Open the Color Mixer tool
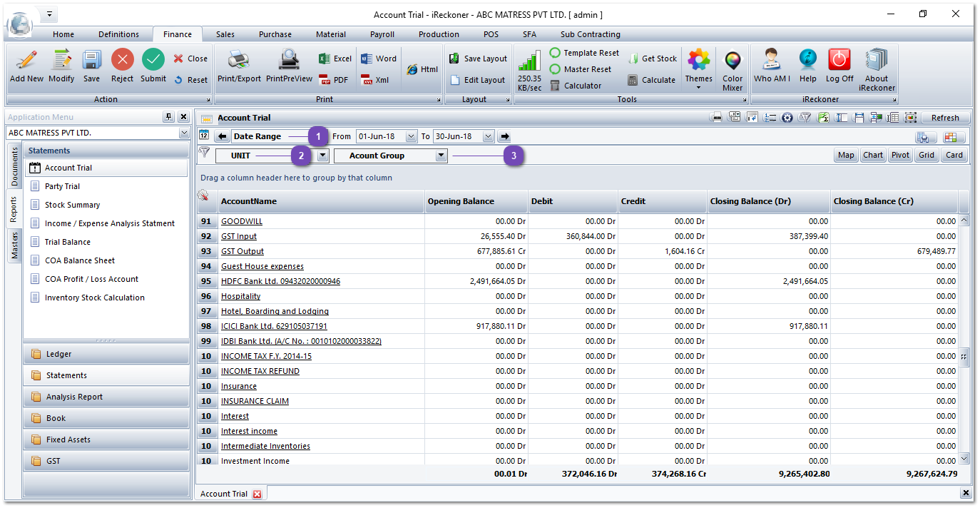 click(733, 61)
